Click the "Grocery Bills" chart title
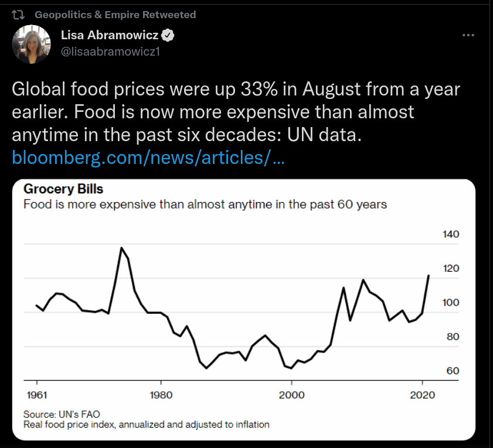493x448 pixels. click(x=63, y=190)
